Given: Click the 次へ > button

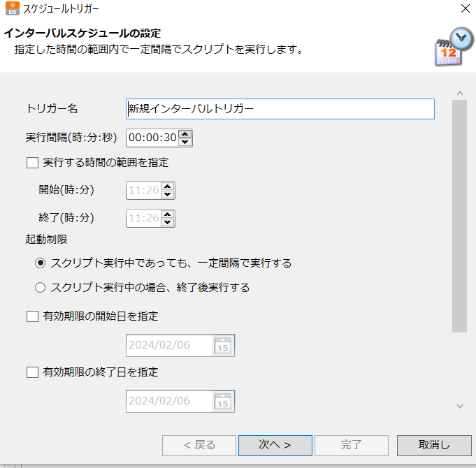Looking at the screenshot, I should click(x=275, y=445).
